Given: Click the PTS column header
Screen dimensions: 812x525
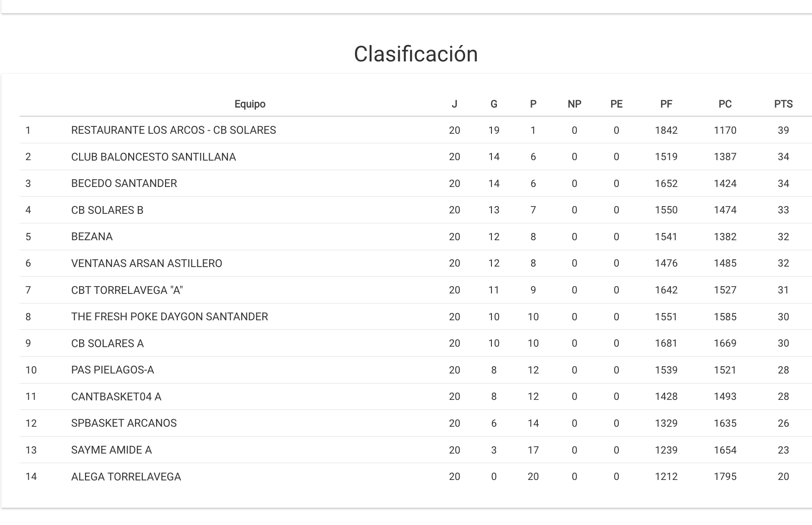Looking at the screenshot, I should click(783, 104).
